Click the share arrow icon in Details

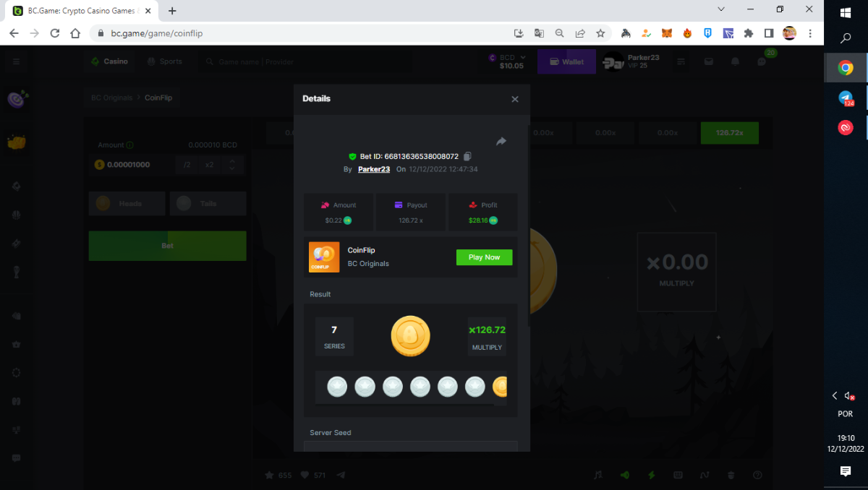[x=501, y=142]
